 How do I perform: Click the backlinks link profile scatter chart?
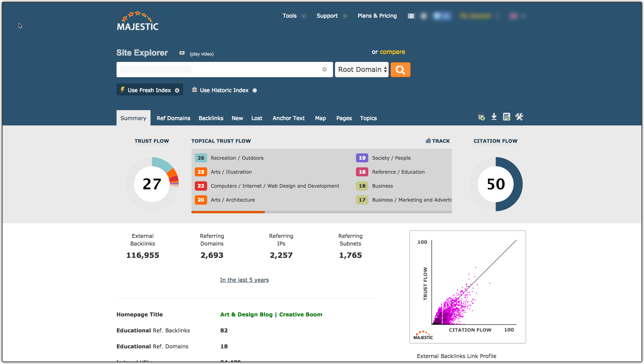click(468, 287)
